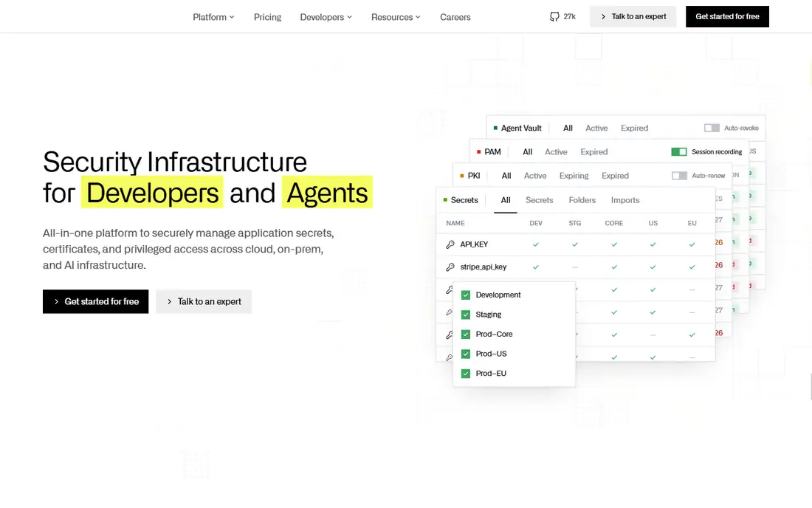812x508 pixels.
Task: Click header 'Talk to an expert' button
Action: click(633, 16)
